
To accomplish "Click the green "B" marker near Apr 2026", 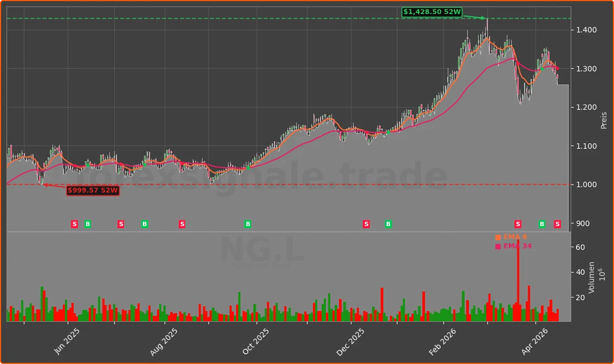I will 541,223.
